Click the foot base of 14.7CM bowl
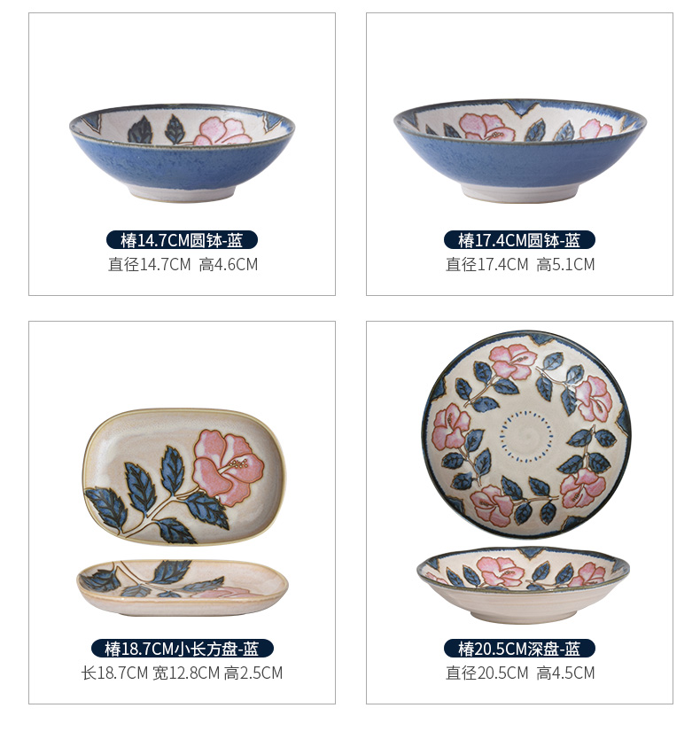The width and height of the screenshot is (700, 747). pyautogui.click(x=183, y=193)
